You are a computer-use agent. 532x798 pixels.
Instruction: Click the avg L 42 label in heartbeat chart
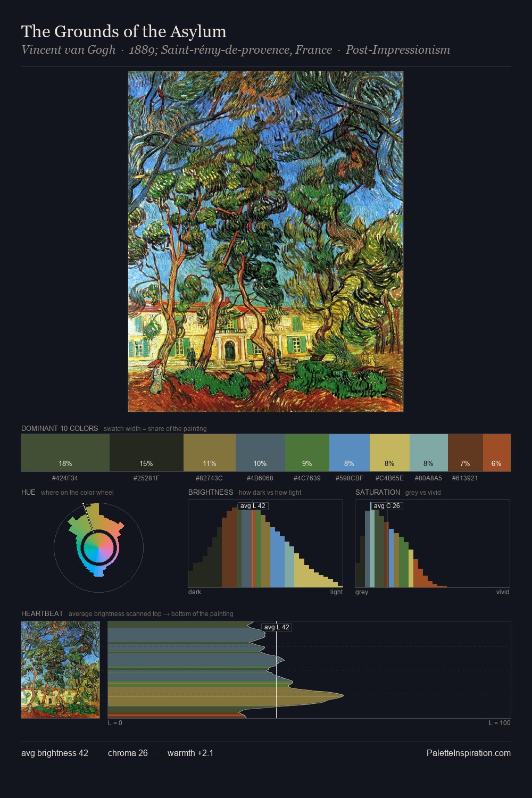pyautogui.click(x=277, y=627)
